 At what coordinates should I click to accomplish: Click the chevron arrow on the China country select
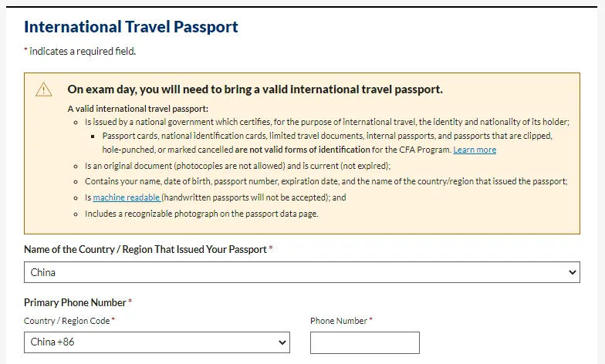tap(573, 272)
